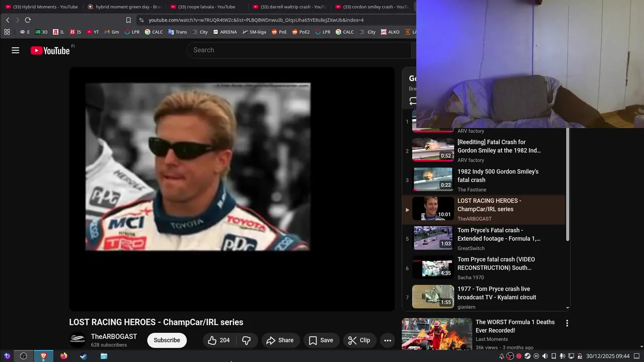The width and height of the screenshot is (644, 362).
Task: Open options menu for WORST Formula 1 Deaths
Action: 567,323
